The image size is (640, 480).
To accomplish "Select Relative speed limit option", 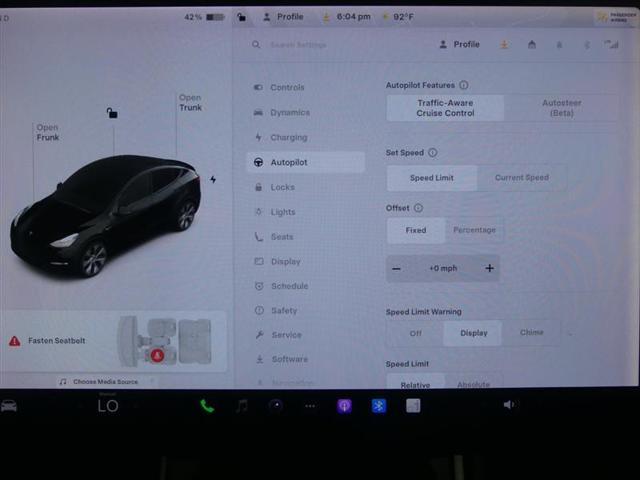I will pyautogui.click(x=416, y=383).
